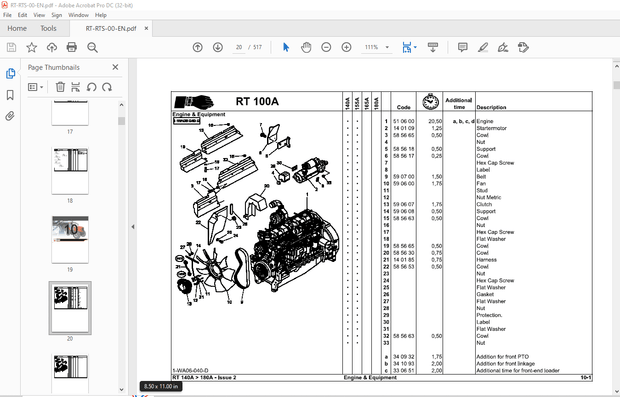Viewport: 620px width, 397px height.
Task: Close the RT-RTS-00-EN.pdf tab
Action: point(146,28)
